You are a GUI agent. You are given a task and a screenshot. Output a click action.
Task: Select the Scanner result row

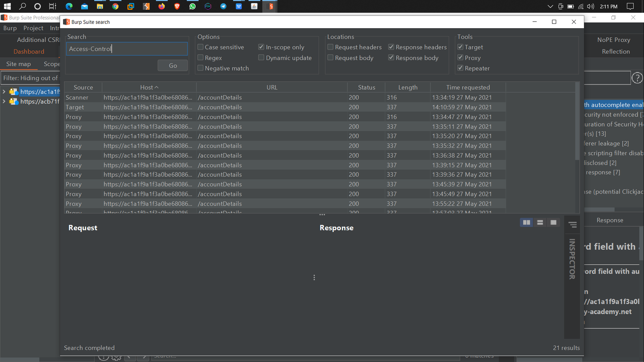click(x=285, y=97)
